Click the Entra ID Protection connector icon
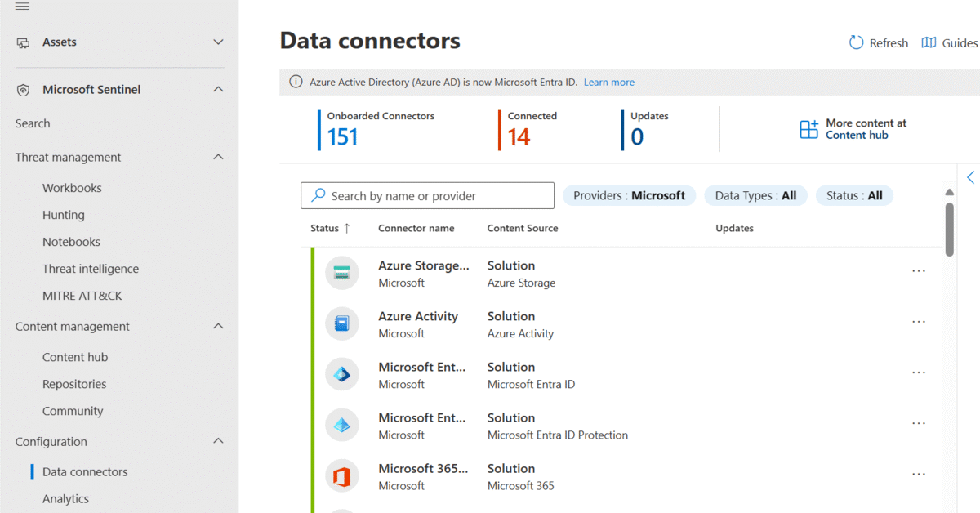This screenshot has width=980, height=513. [342, 425]
